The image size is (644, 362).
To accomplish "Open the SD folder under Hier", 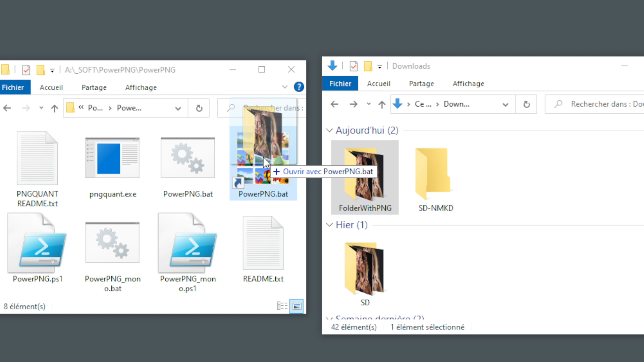I will [x=365, y=268].
